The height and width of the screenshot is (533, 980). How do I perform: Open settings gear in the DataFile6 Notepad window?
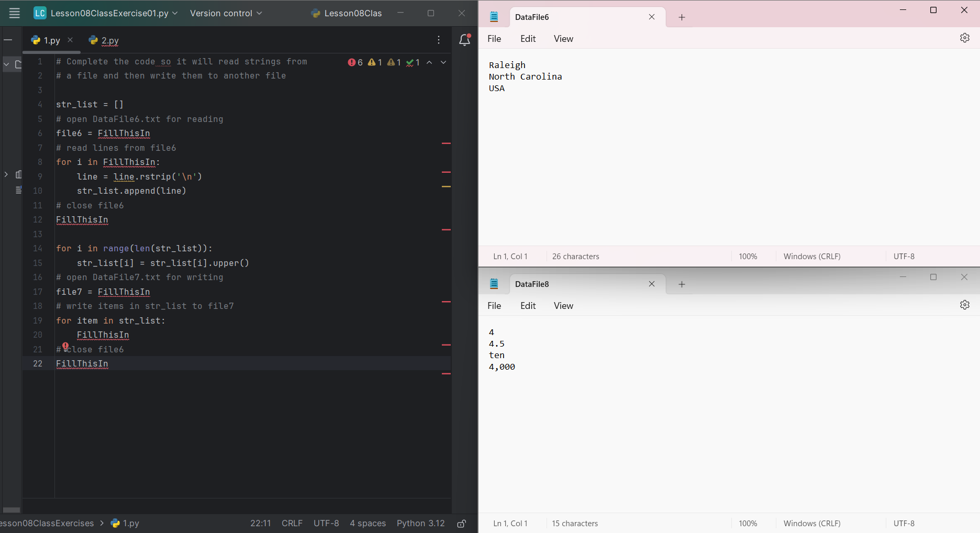tap(965, 38)
